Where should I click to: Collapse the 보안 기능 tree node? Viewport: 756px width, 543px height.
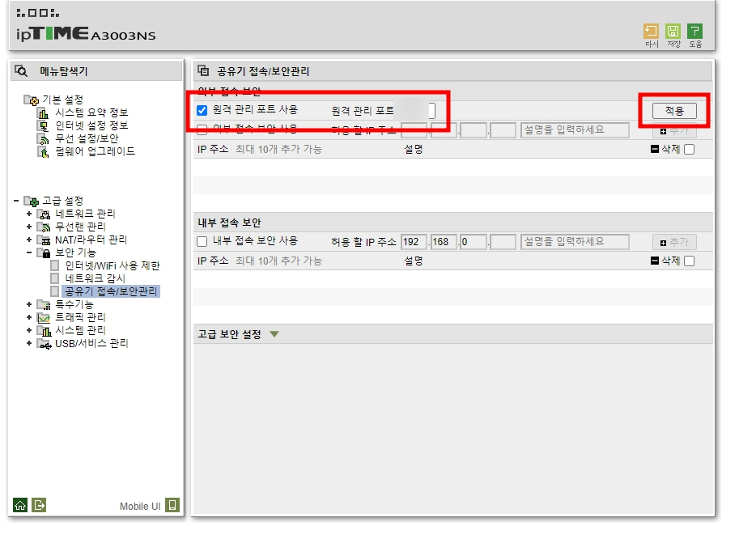tap(29, 252)
